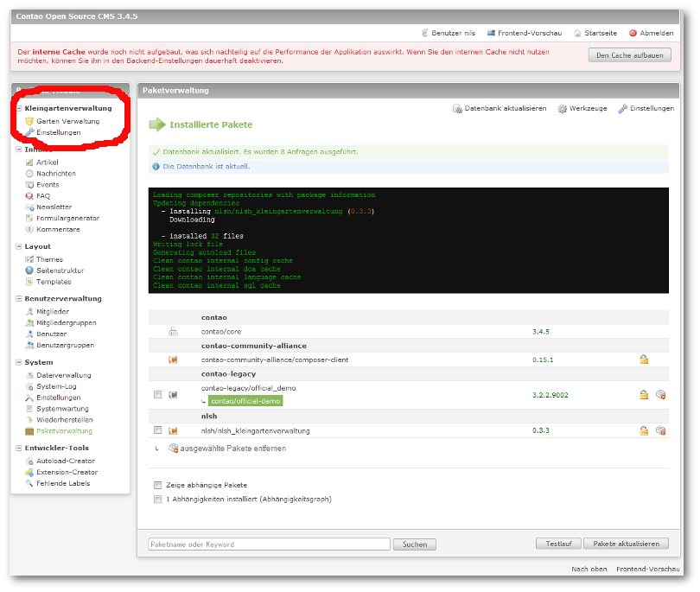Click the Paketname oder Keyword field
The image size is (700, 592).
(269, 544)
